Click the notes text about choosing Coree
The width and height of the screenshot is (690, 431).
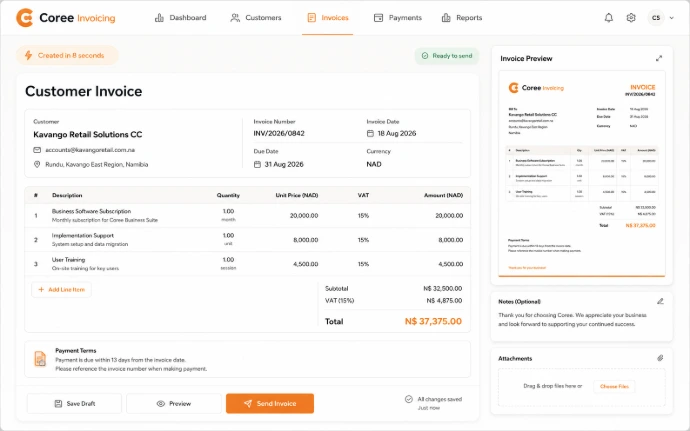coord(572,320)
